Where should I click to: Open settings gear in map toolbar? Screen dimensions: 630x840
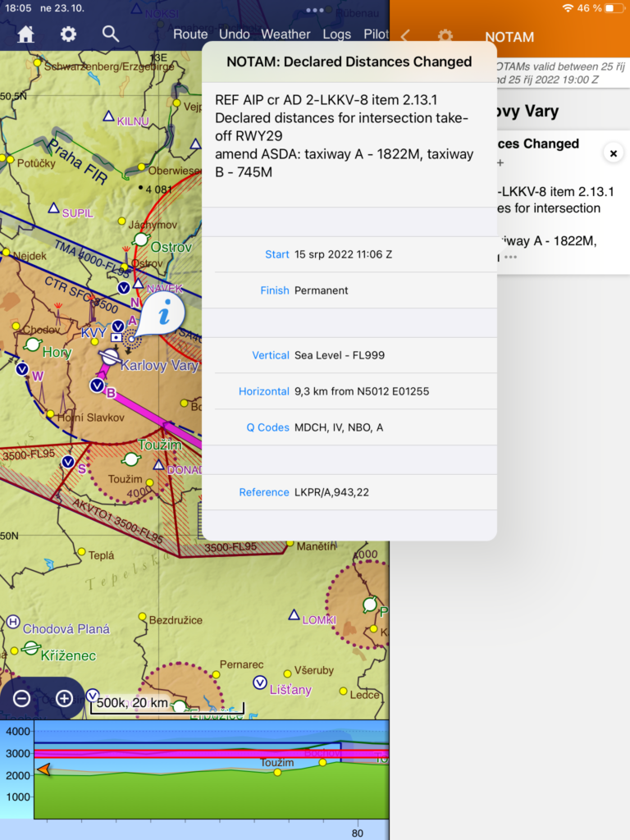[68, 34]
